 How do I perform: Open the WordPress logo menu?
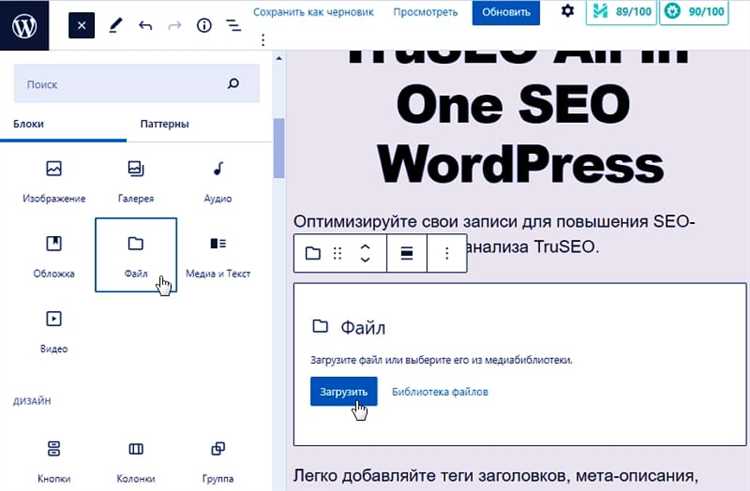point(24,25)
